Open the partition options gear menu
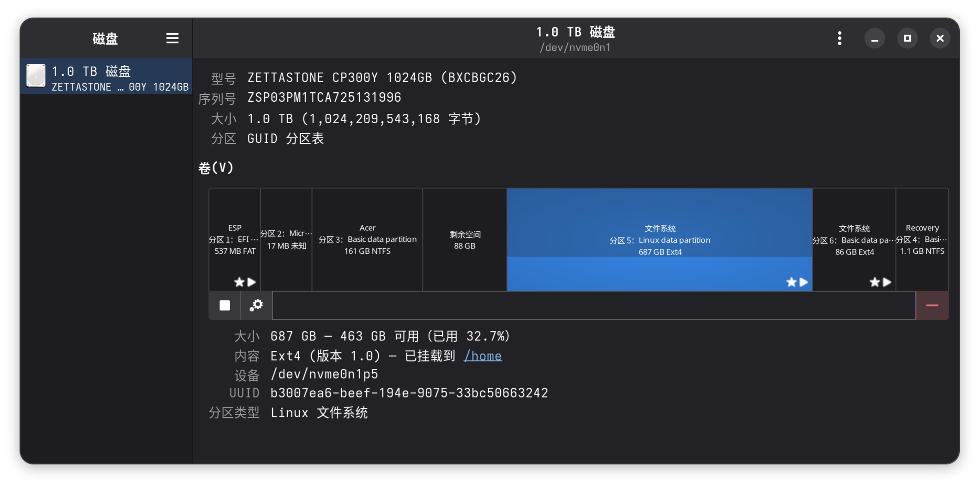980x486 pixels. pyautogui.click(x=256, y=305)
